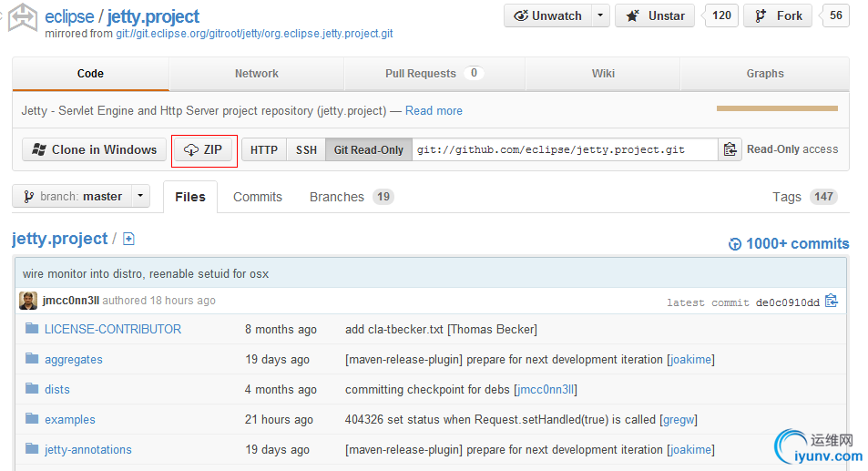Click the '21 hours ago' timestamp
Image resolution: width=868 pixels, height=471 pixels.
279,420
